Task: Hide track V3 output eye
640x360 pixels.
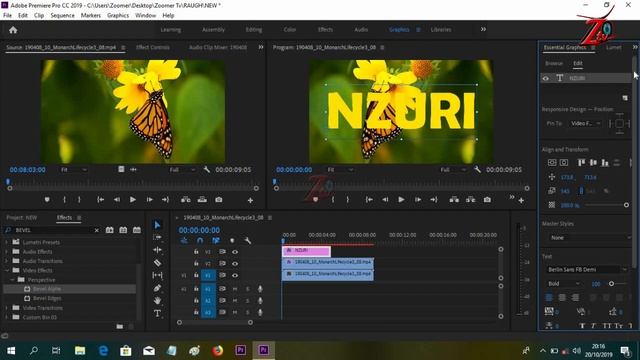Action: click(235, 252)
